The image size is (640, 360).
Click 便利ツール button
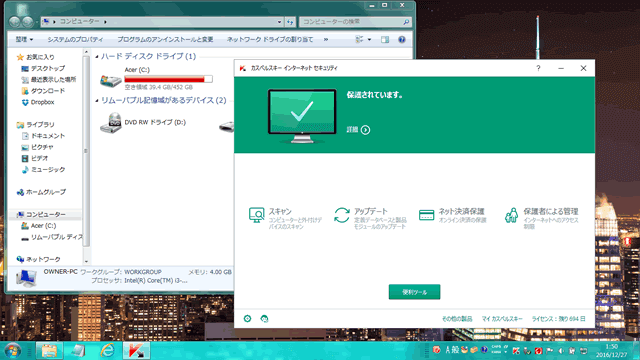point(414,292)
